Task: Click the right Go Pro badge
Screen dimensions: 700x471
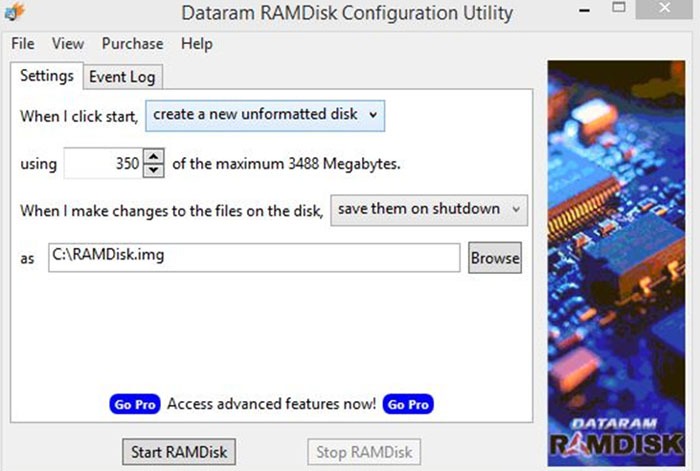Action: coord(408,404)
